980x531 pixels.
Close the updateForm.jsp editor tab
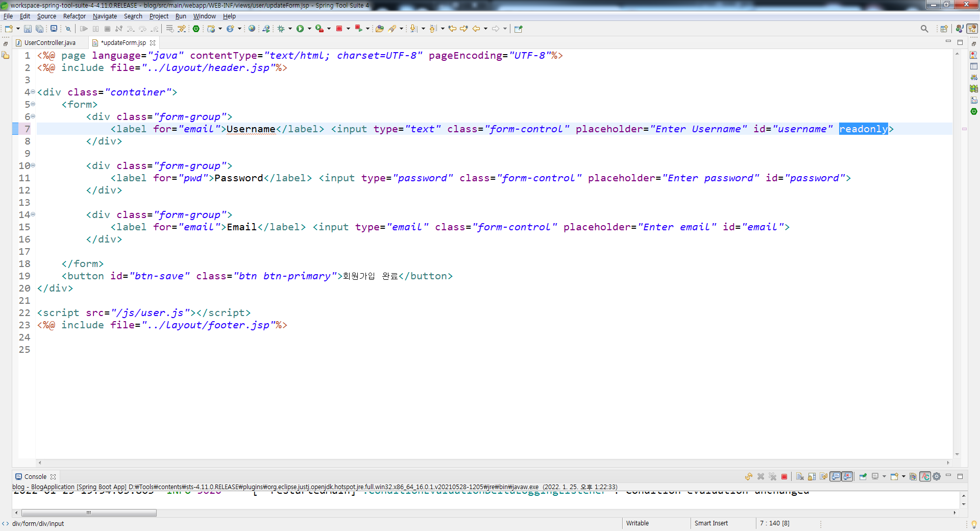[x=153, y=43]
